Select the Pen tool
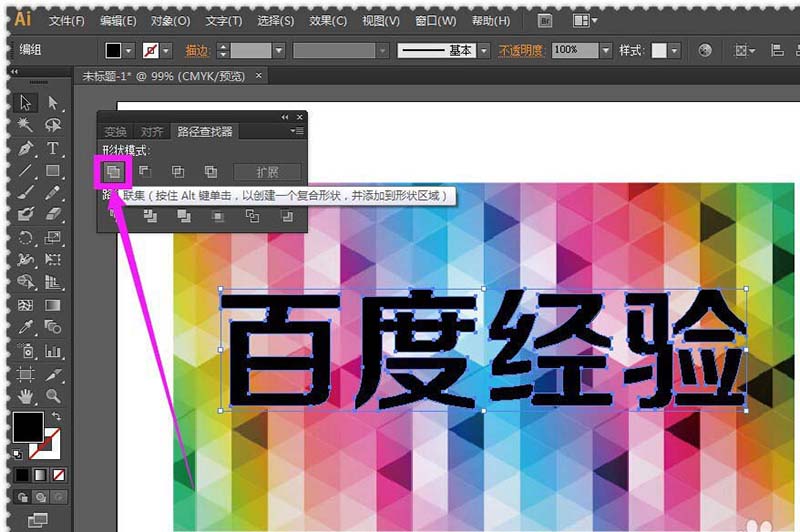 click(25, 148)
